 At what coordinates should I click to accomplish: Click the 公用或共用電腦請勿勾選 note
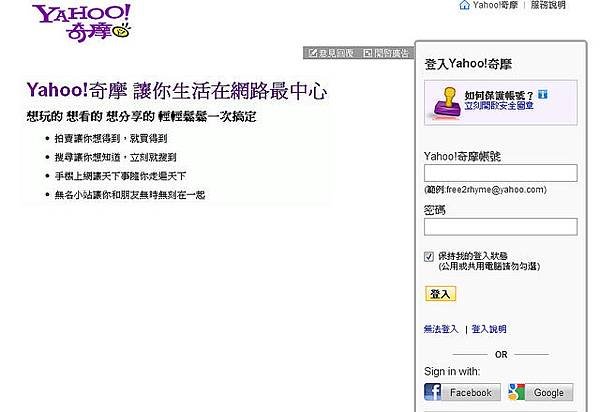pos(489,266)
